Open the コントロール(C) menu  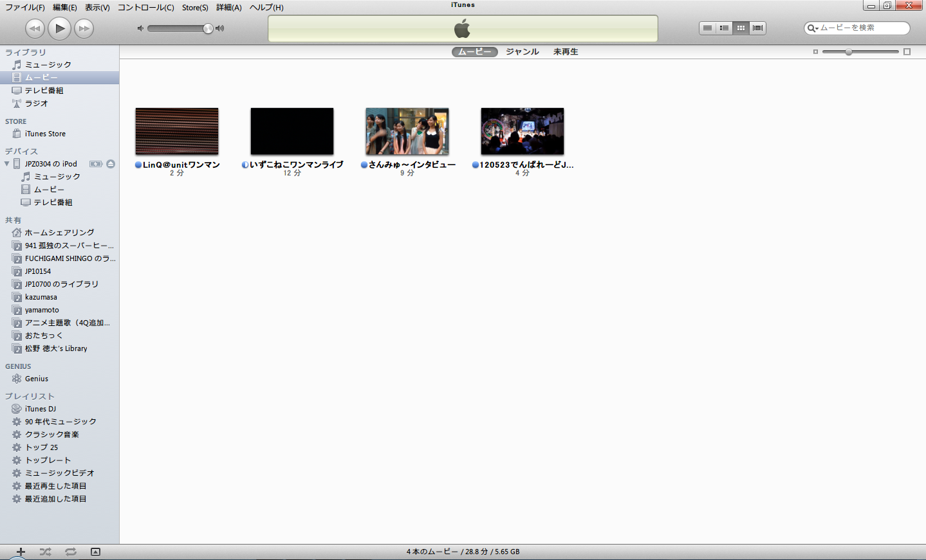click(146, 8)
